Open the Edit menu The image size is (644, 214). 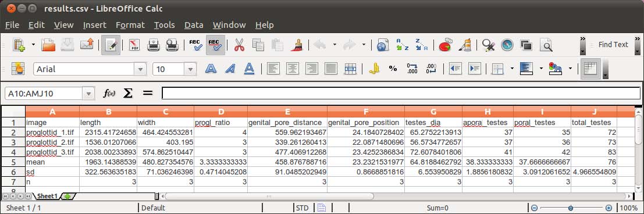pyautogui.click(x=37, y=25)
